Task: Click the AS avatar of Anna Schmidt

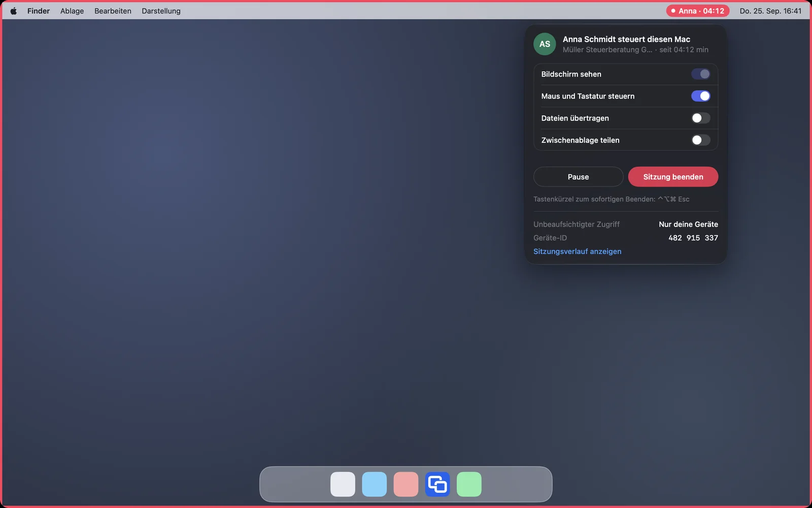Action: click(x=545, y=44)
